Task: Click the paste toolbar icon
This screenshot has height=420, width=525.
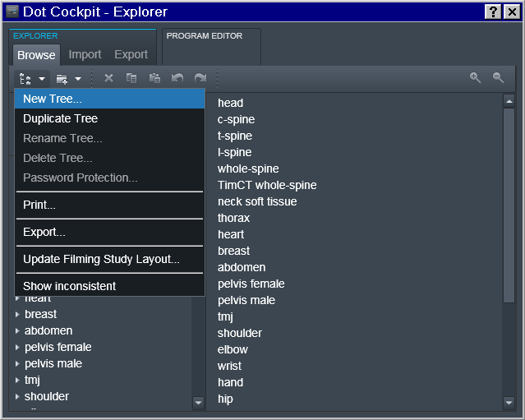Action: pos(154,78)
